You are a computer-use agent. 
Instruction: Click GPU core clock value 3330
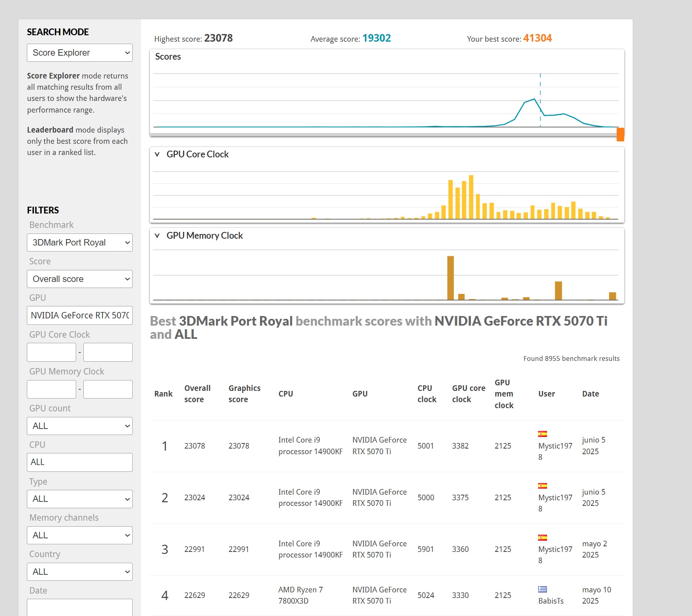[x=460, y=595]
